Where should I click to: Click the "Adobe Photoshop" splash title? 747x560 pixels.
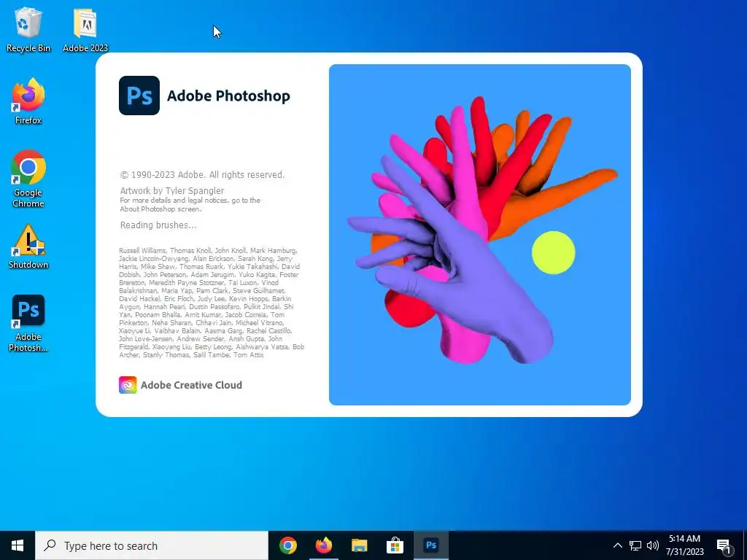pyautogui.click(x=228, y=96)
